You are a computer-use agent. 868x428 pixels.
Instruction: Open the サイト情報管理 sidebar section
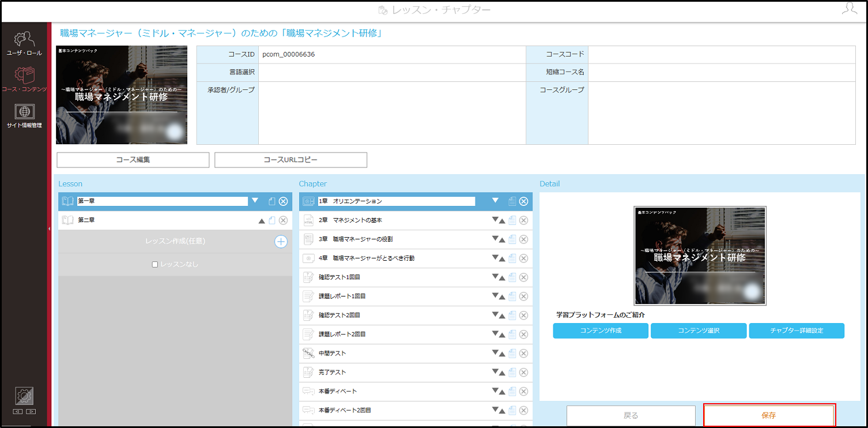24,116
